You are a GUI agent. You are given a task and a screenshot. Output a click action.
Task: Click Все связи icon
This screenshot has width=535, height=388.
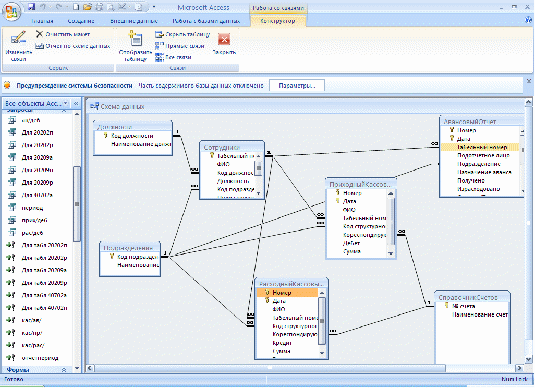(x=159, y=57)
